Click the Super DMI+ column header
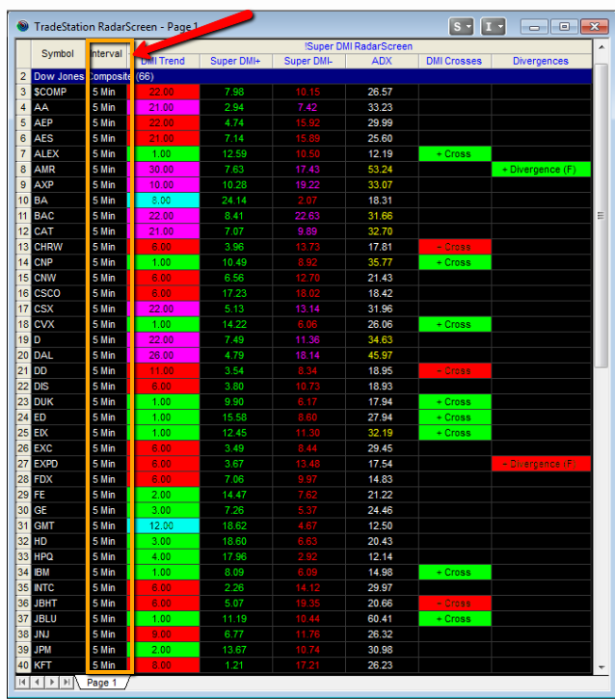The width and height of the screenshot is (615, 700). coord(235,61)
